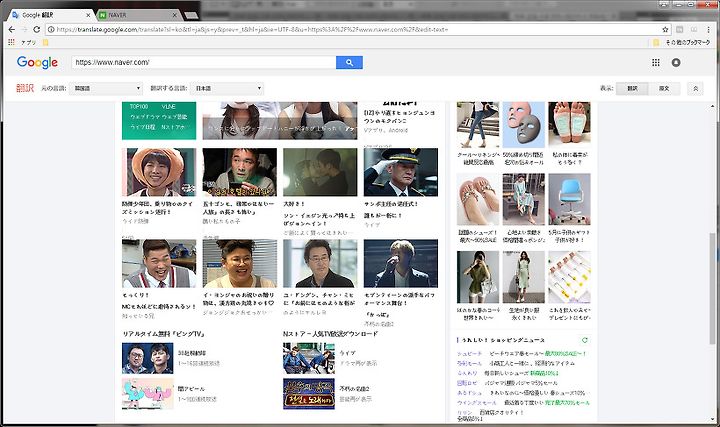Viewport: 720px width, 427px height.
Task: Click the Google logo
Action: point(37,62)
